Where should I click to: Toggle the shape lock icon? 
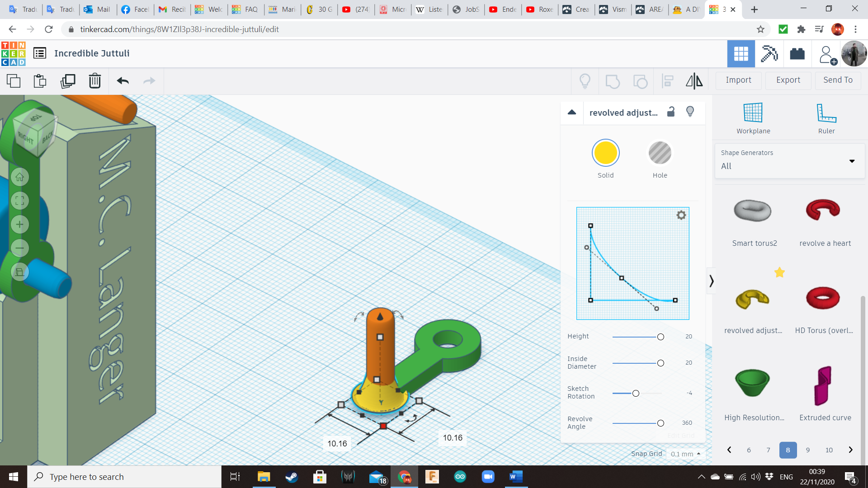pos(671,112)
